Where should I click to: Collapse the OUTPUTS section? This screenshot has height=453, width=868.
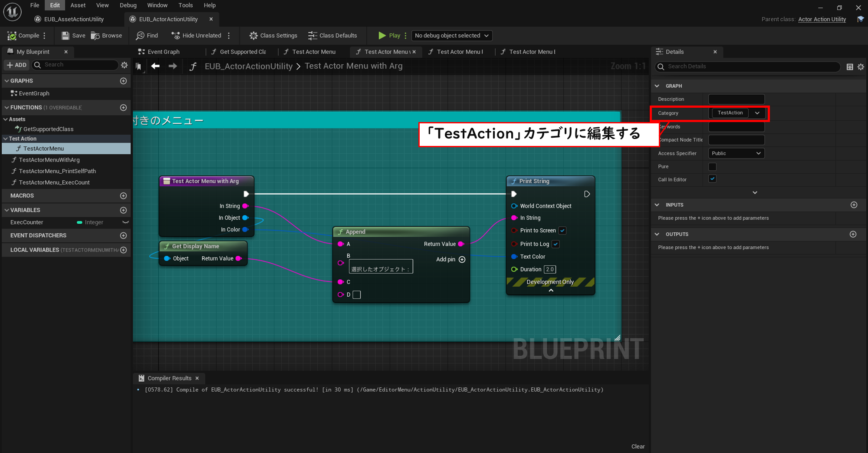[x=657, y=234]
